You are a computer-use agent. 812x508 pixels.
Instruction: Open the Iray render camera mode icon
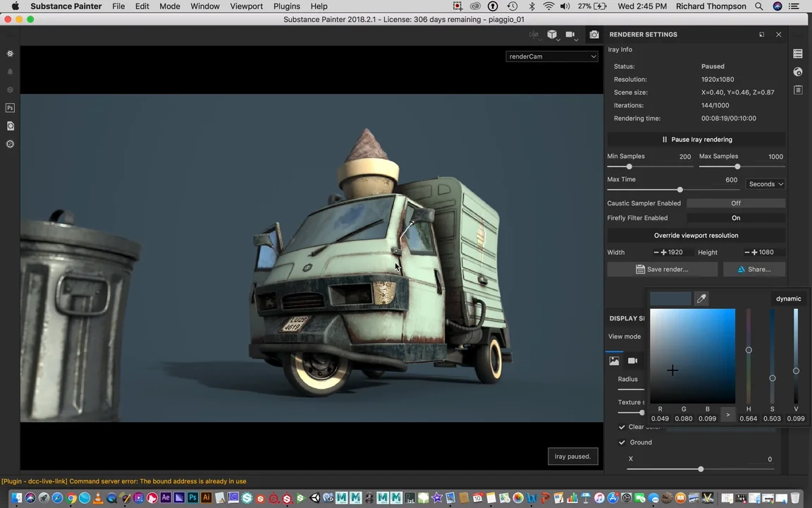click(x=594, y=35)
